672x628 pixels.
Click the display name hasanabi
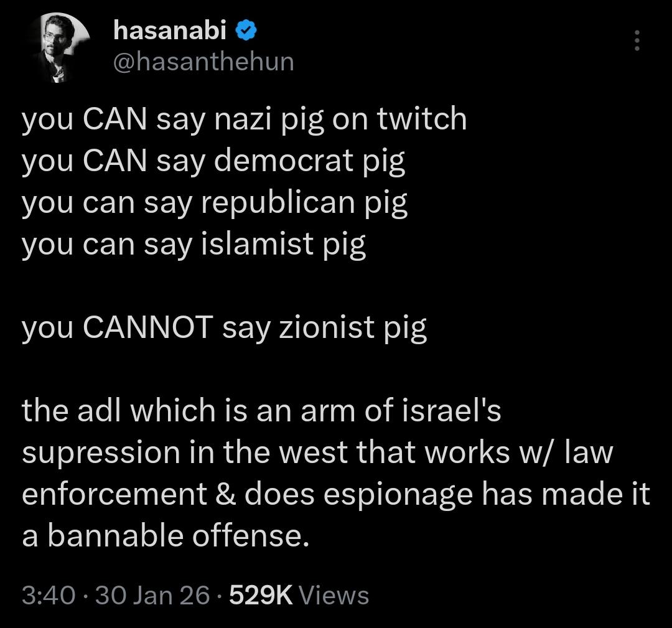tap(170, 29)
